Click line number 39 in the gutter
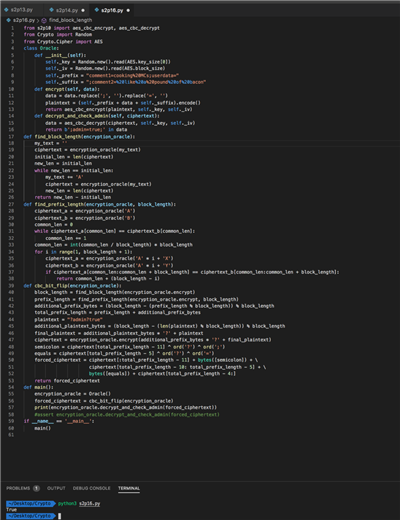The image size is (400, 520). click(x=11, y=286)
